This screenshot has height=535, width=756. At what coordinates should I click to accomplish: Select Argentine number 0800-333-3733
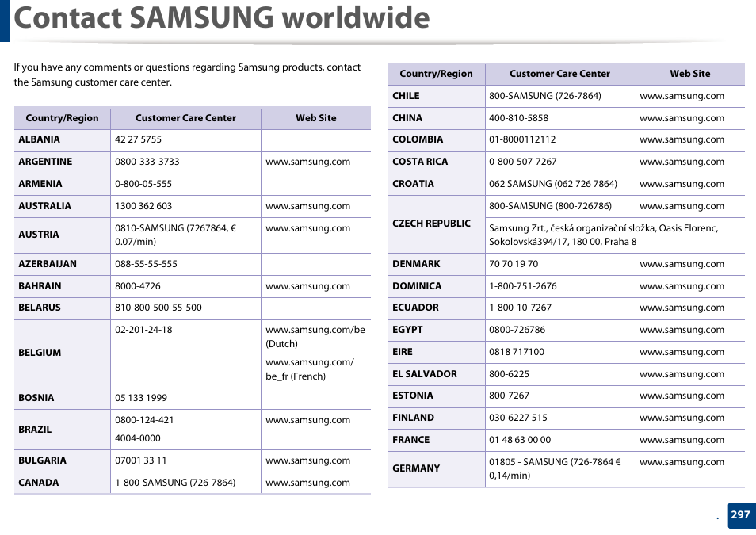point(147,162)
